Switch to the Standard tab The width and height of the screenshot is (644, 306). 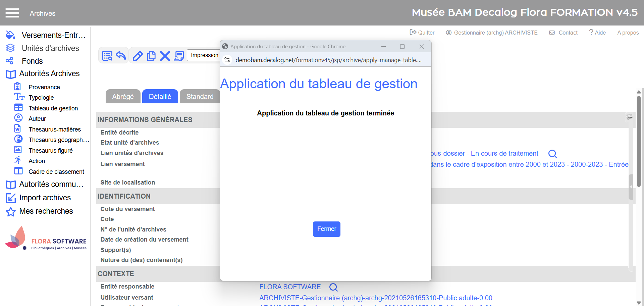coord(200,97)
